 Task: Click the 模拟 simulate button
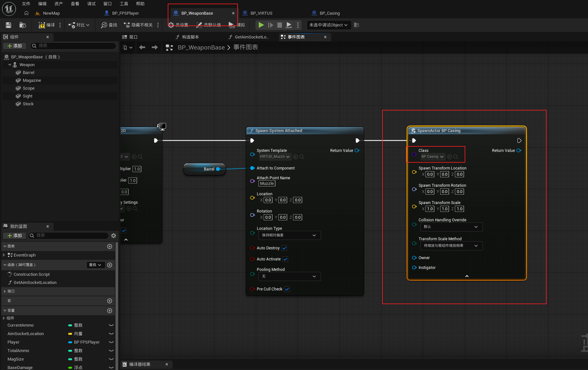(237, 25)
